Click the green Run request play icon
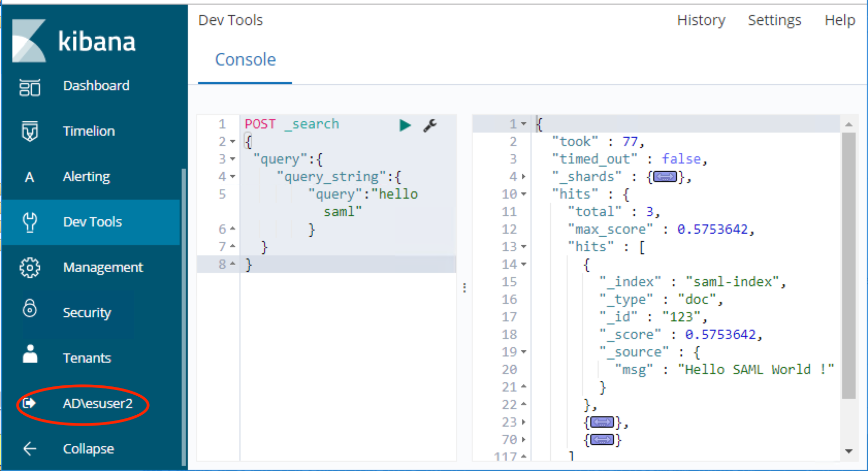868x471 pixels. [405, 125]
